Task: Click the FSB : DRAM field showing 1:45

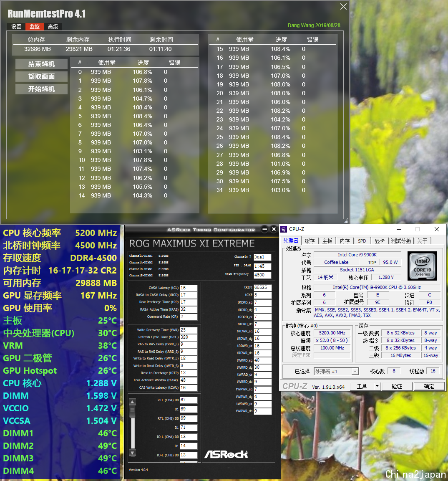Action: pyautogui.click(x=263, y=266)
